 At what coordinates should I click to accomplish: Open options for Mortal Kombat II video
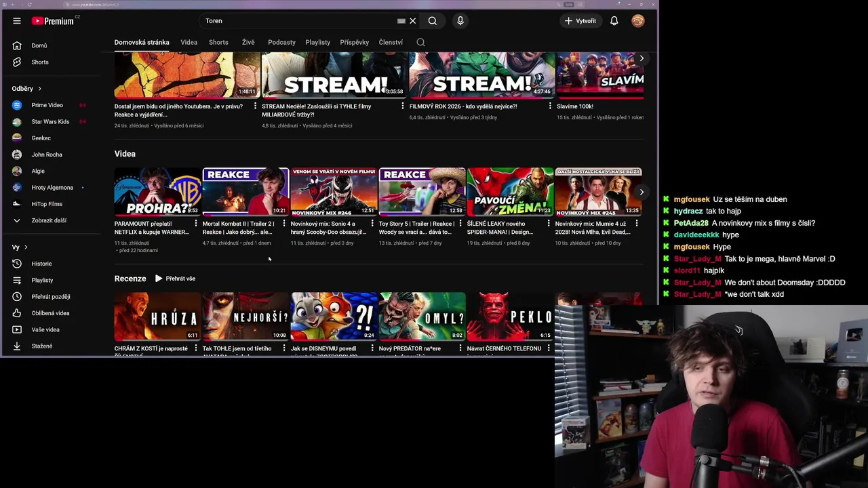(x=284, y=224)
